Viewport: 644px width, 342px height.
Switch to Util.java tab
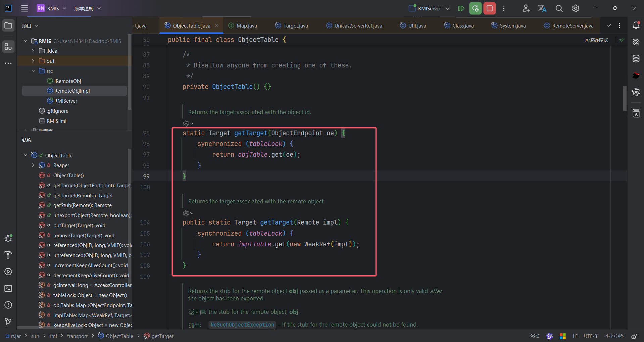tap(413, 26)
